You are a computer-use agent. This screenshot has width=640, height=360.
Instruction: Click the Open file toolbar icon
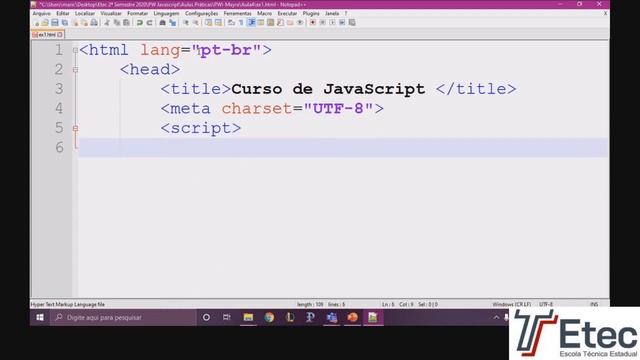45,23
